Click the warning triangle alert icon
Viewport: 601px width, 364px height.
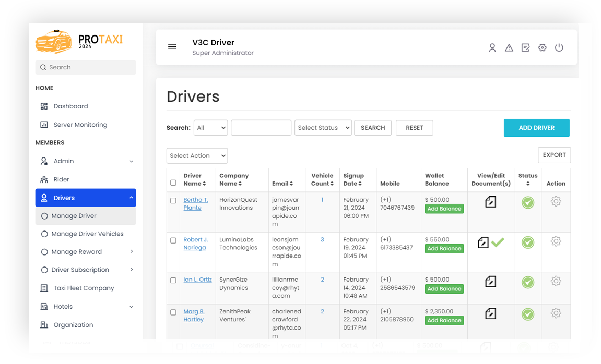509,48
